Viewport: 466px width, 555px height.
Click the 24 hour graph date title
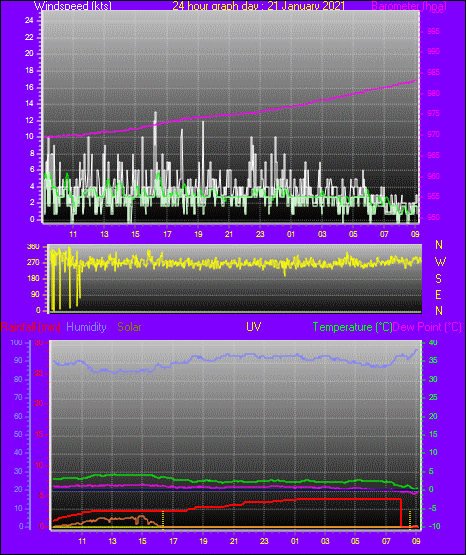258,6
